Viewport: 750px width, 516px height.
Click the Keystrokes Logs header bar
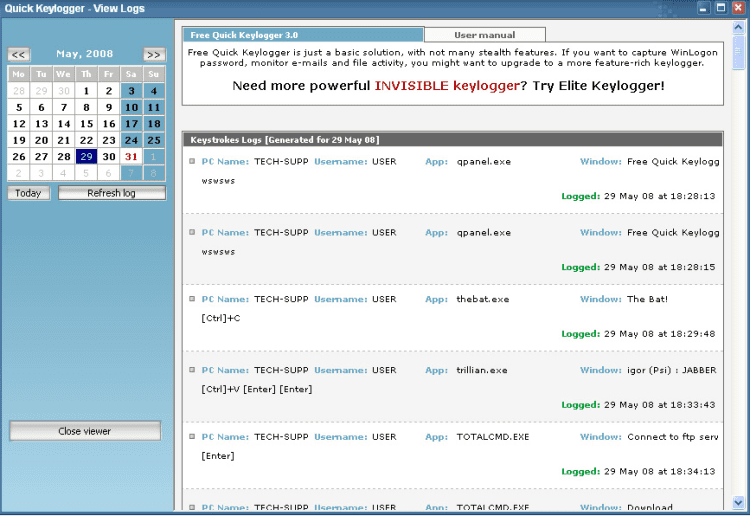coord(452,140)
